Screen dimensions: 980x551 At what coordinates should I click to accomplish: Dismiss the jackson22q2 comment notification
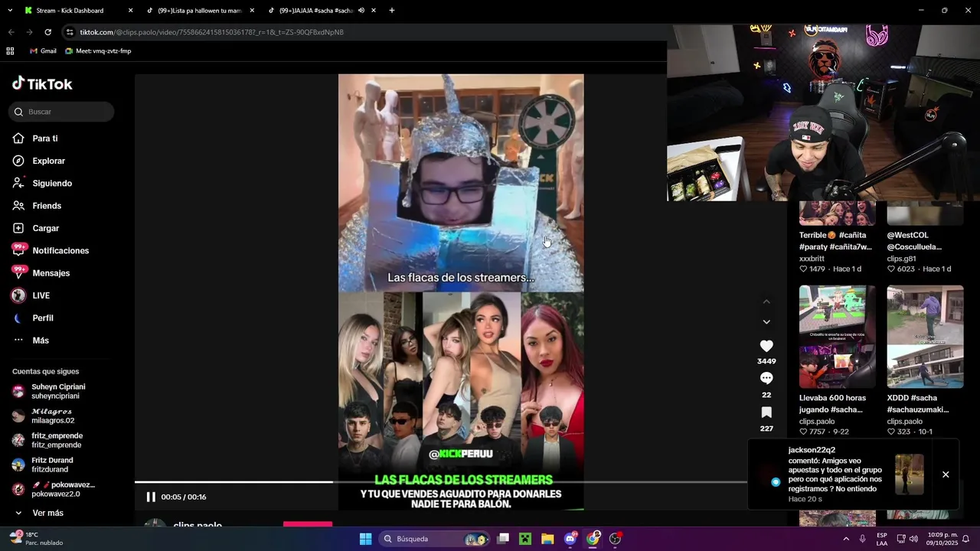point(946,474)
